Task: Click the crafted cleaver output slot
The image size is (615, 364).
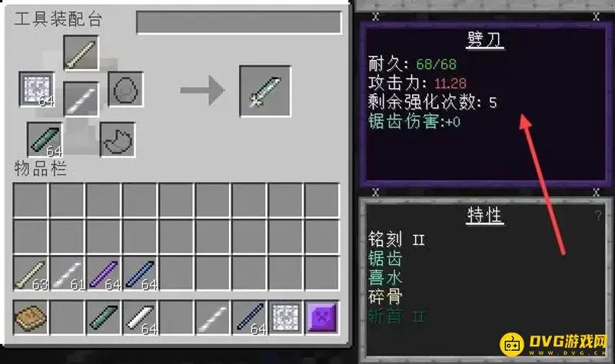Action: [x=265, y=91]
